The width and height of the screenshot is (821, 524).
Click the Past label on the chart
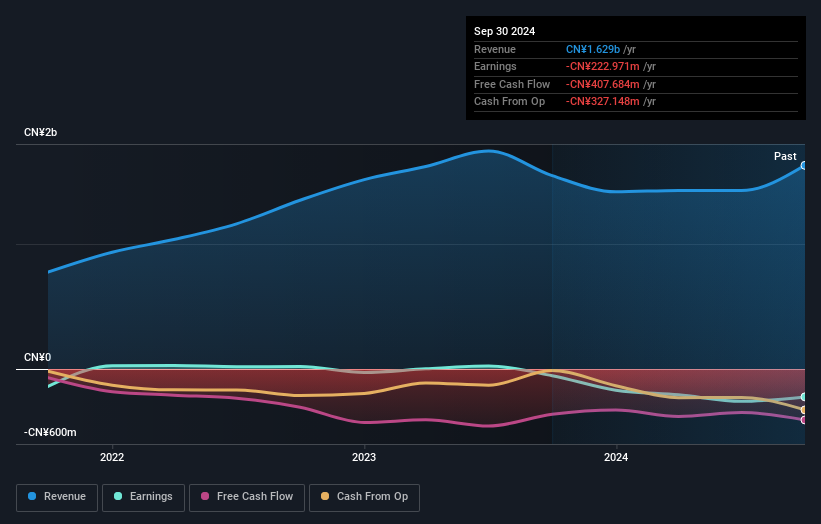785,156
